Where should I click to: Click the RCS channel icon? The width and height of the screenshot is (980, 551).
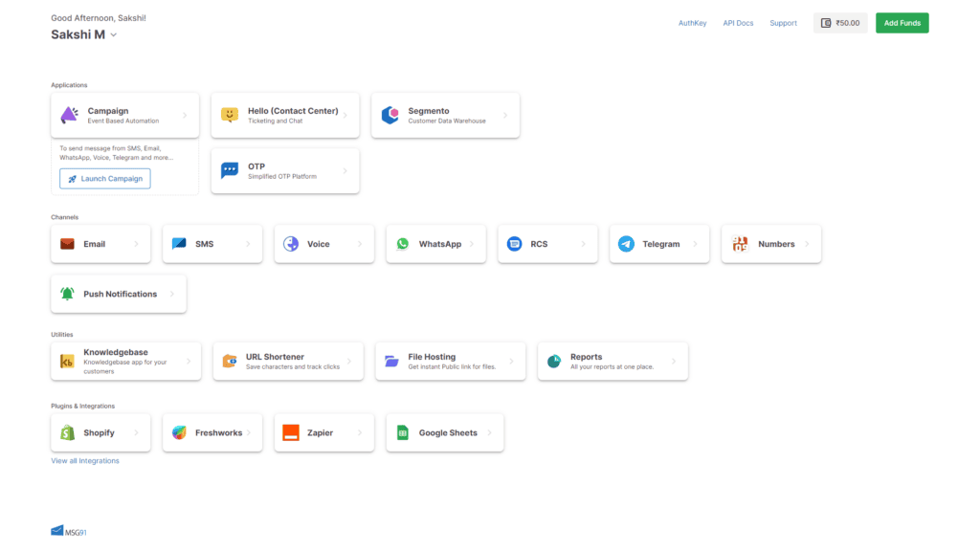514,244
